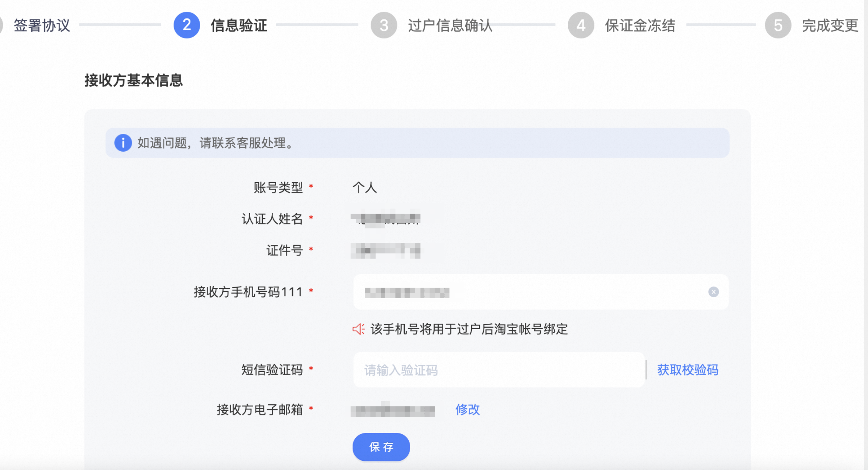Click the step 4 circle icon
This screenshot has width=868, height=470.
pos(581,25)
